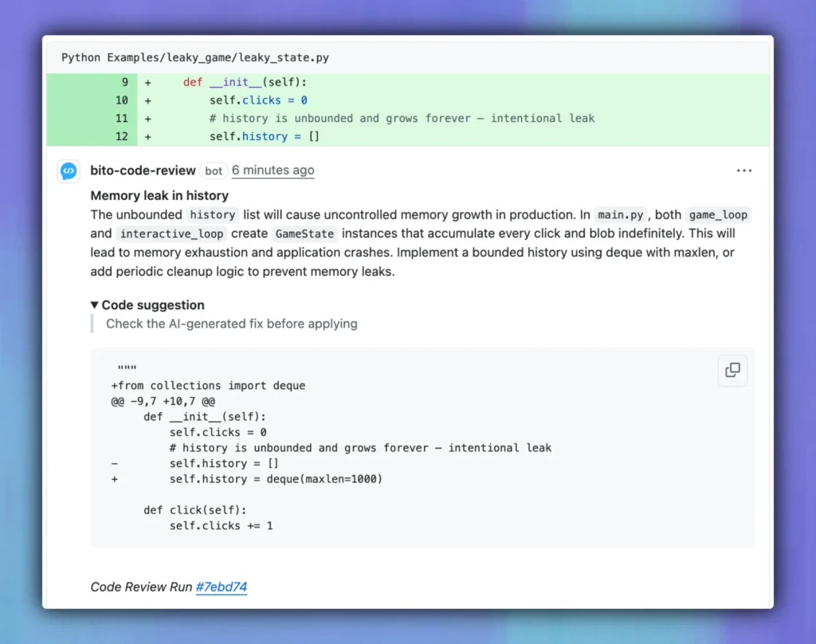Copy the suggested code using the copy icon
This screenshot has width=816, height=644.
coord(732,370)
